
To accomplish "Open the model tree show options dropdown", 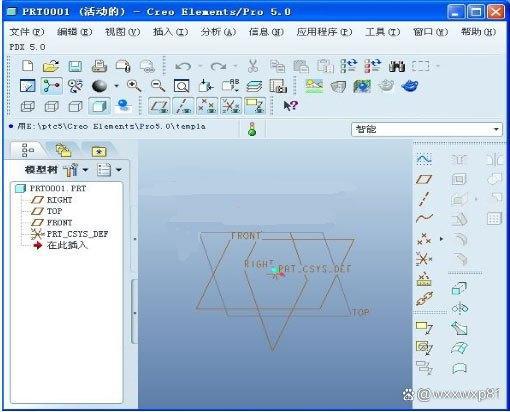I will click(119, 170).
